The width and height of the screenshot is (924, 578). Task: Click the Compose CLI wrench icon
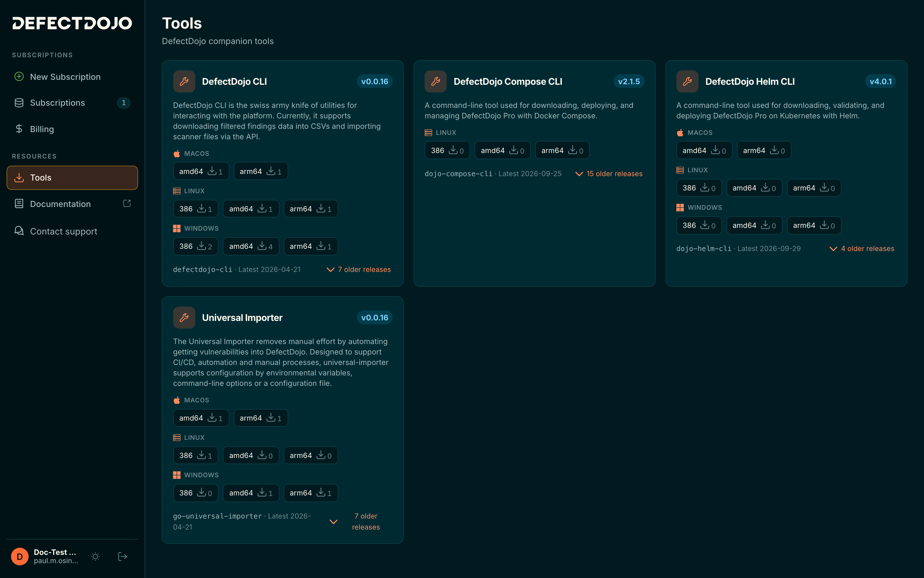436,81
